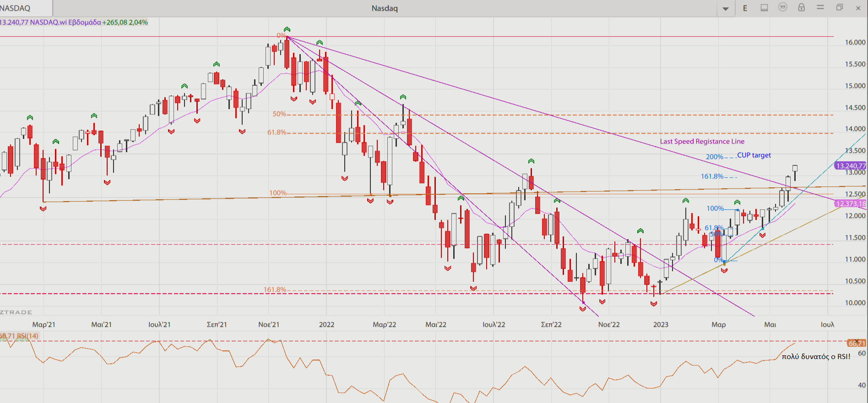
Task: Click the 'Ιουλ'22' date axis label
Action: pyautogui.click(x=494, y=324)
